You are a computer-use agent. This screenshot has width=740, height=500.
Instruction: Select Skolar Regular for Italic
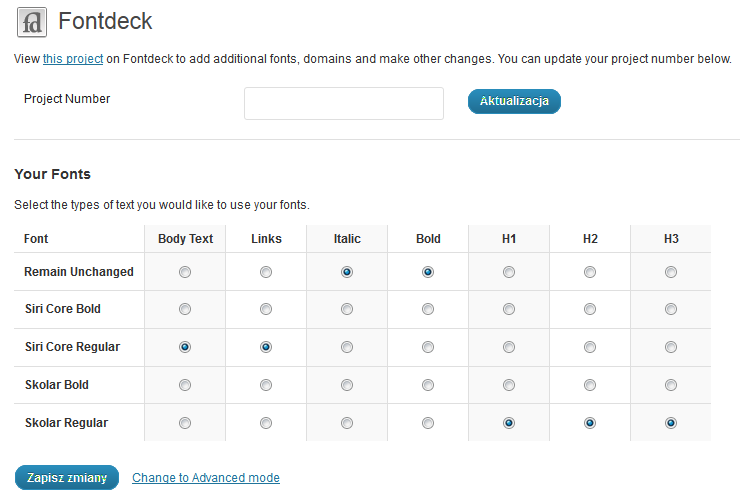[x=347, y=423]
